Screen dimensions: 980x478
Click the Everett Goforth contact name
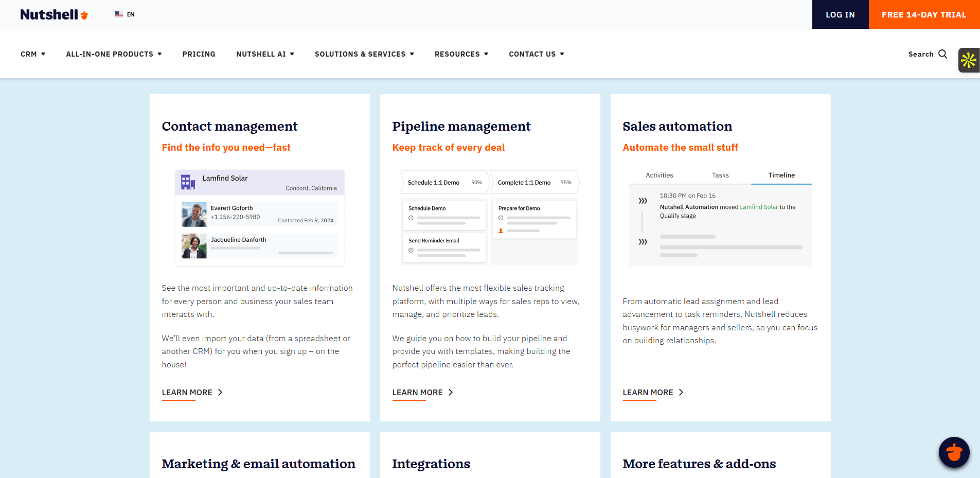point(231,208)
